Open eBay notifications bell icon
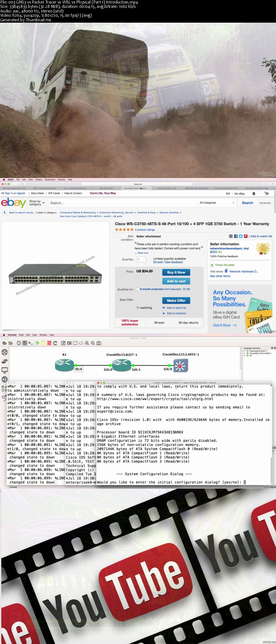The height and width of the screenshot is (644, 276). tap(254, 193)
